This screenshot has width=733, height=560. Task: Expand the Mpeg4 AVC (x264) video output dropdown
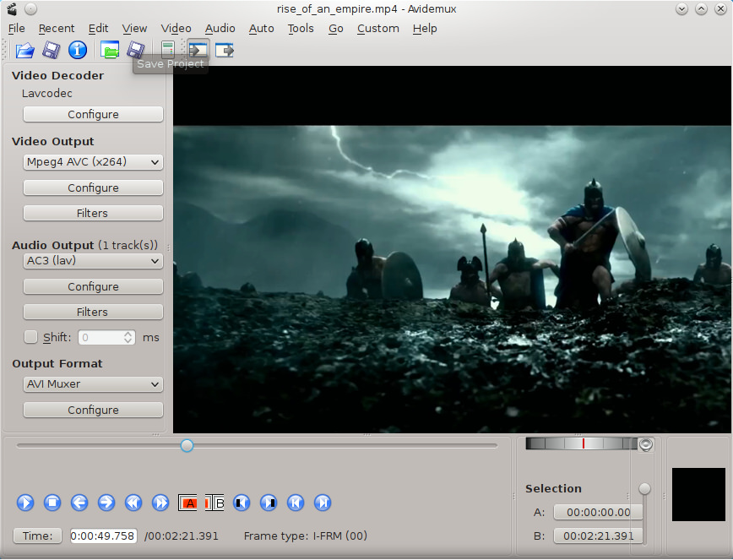(93, 162)
